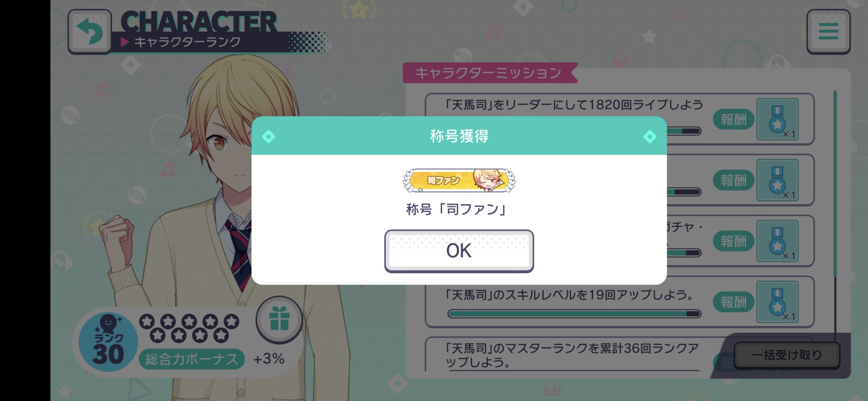
Task: Tap the 一括受け取り collect-all button
Action: (x=787, y=355)
